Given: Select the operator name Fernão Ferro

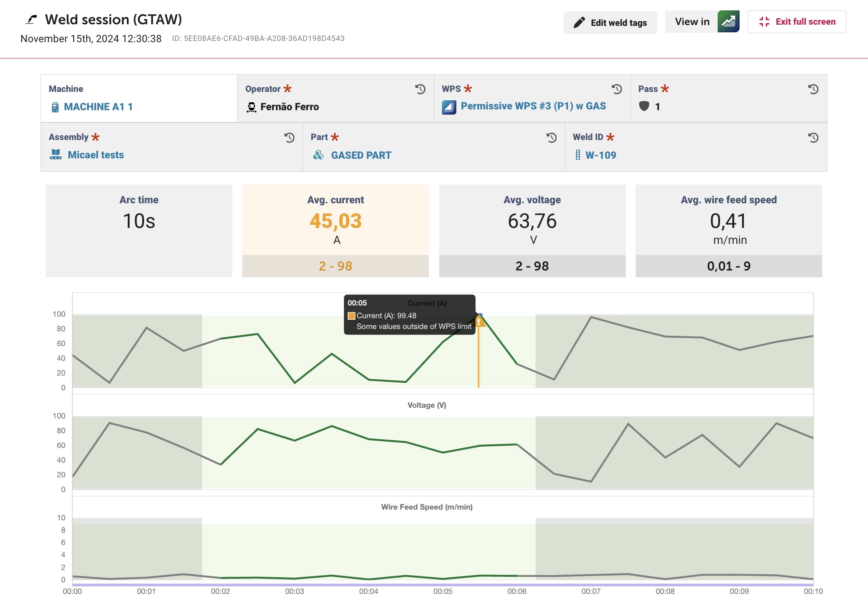Looking at the screenshot, I should coord(290,107).
